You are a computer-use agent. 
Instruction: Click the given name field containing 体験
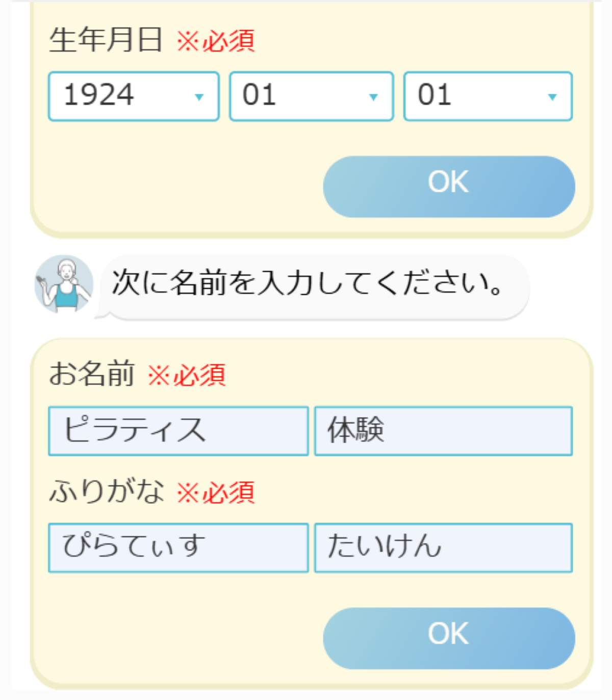443,431
